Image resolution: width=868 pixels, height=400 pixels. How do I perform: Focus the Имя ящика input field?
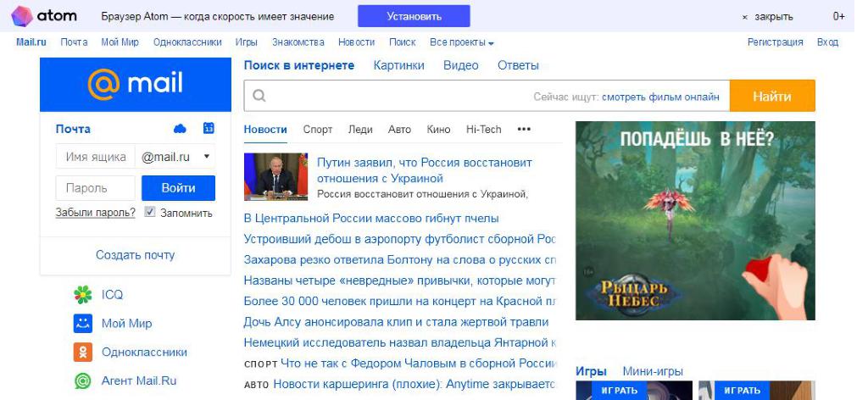tap(96, 157)
